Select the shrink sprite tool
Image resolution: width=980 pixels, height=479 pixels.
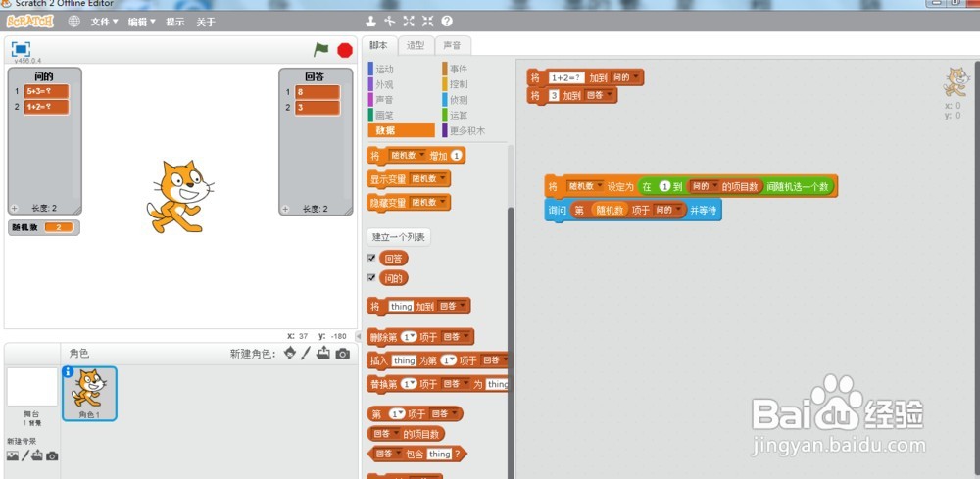tap(427, 22)
